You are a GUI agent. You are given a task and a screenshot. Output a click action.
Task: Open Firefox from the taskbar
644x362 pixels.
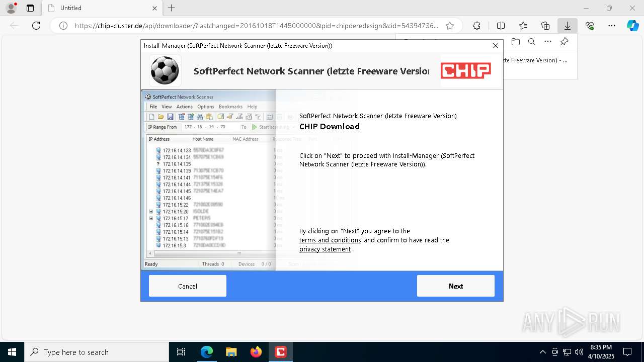point(256,352)
